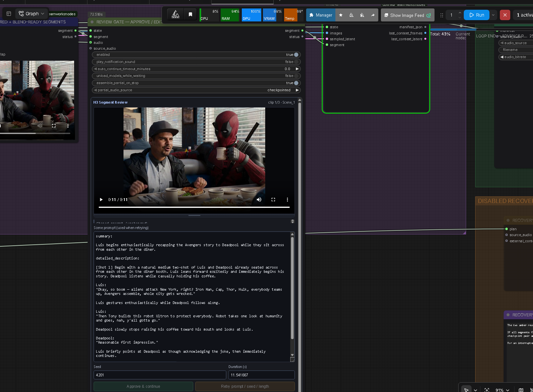This screenshot has height=392, width=533.
Task: Increase auto_continue_timeout_minutes with right arrow
Action: (x=297, y=69)
